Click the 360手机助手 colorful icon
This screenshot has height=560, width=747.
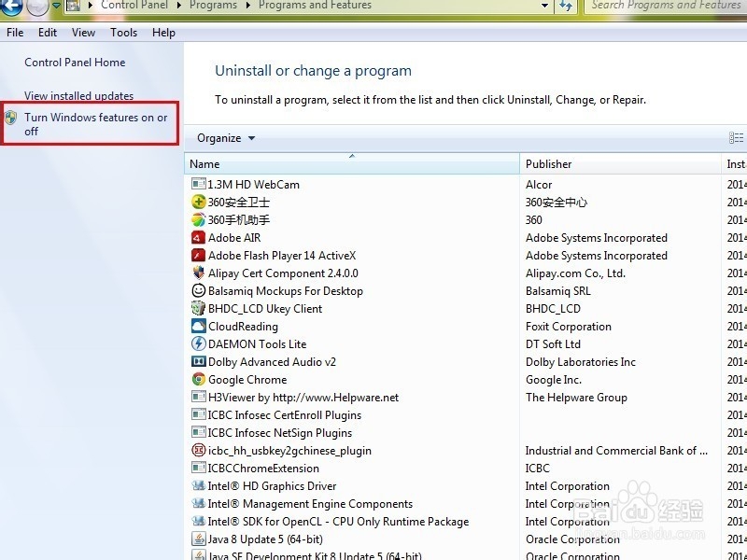click(198, 219)
